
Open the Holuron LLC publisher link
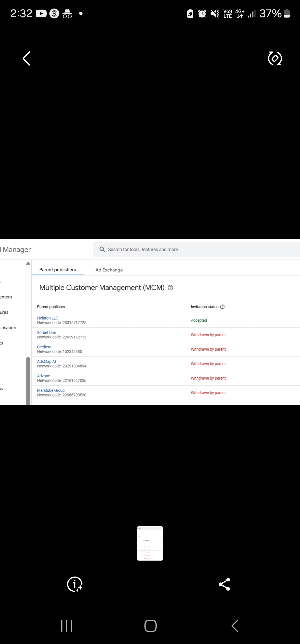(x=47, y=318)
